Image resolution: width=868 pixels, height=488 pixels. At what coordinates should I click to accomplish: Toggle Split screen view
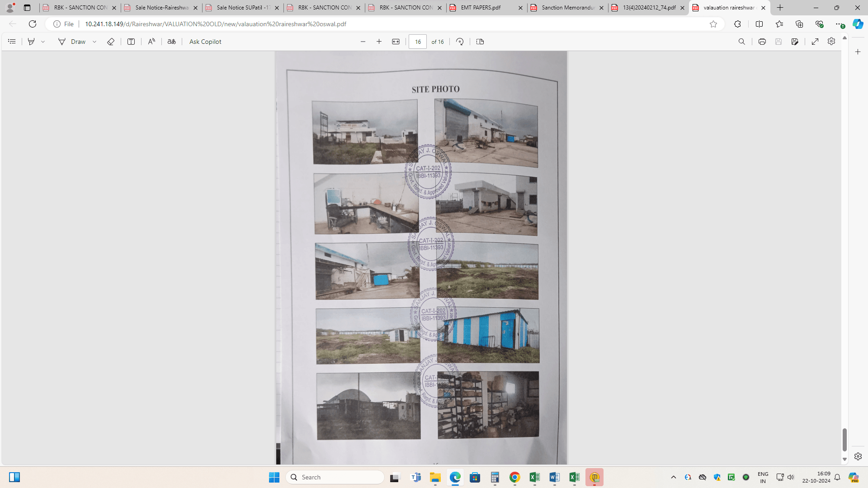click(759, 24)
